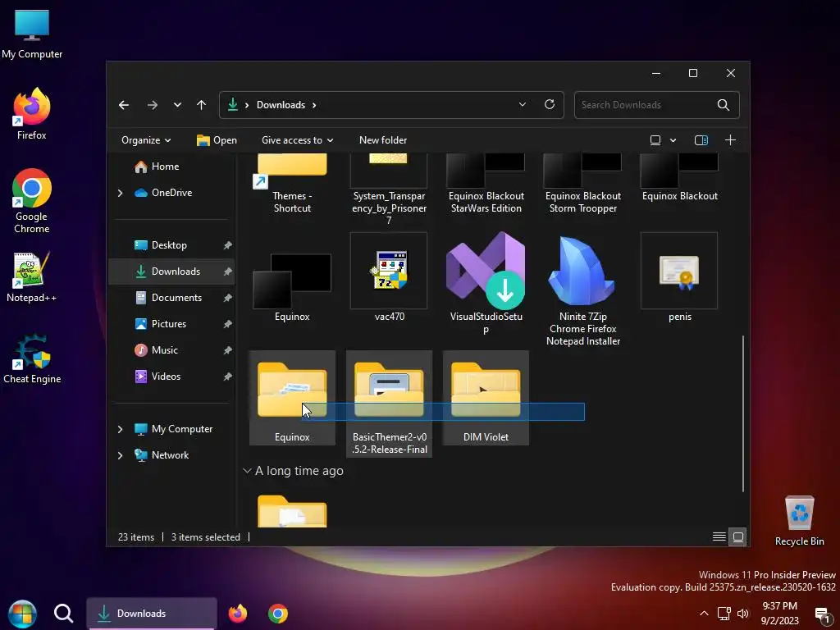Click the pin icon beside Videos
The width and height of the screenshot is (840, 630).
click(x=228, y=377)
